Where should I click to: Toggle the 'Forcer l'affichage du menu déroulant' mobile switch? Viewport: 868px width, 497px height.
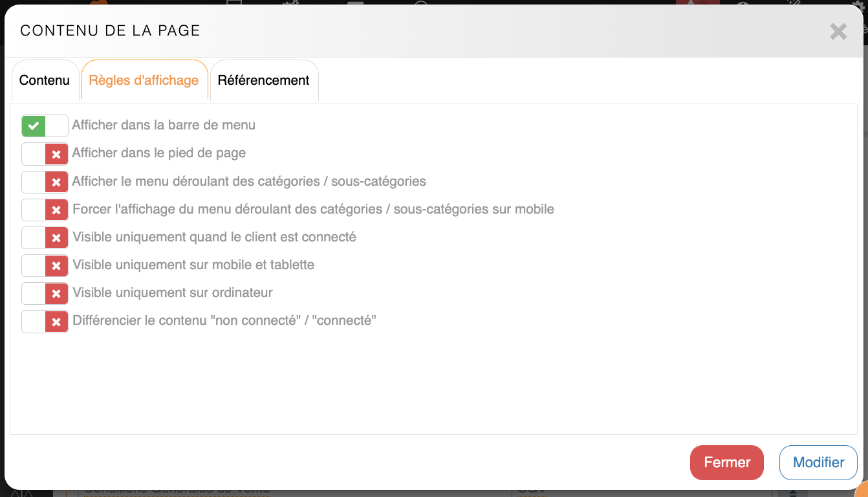45,210
